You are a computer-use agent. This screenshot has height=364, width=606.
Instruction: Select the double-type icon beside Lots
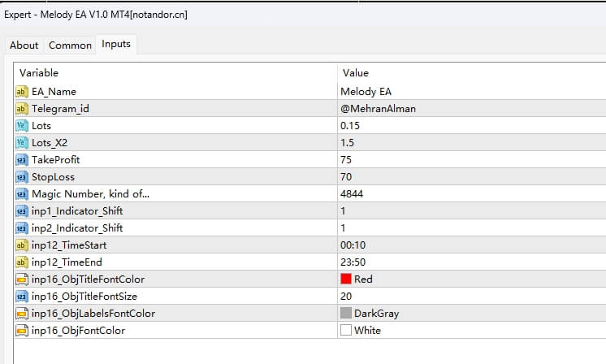tap(22, 126)
